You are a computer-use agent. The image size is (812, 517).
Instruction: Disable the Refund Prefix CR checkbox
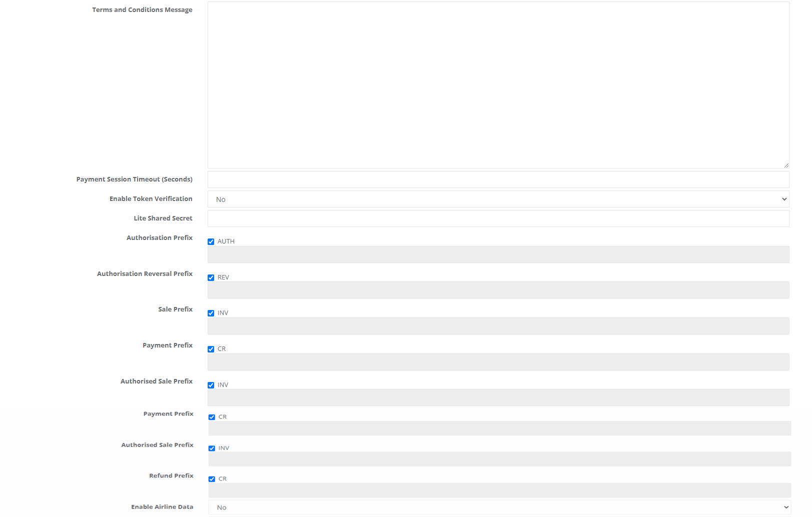pyautogui.click(x=212, y=479)
